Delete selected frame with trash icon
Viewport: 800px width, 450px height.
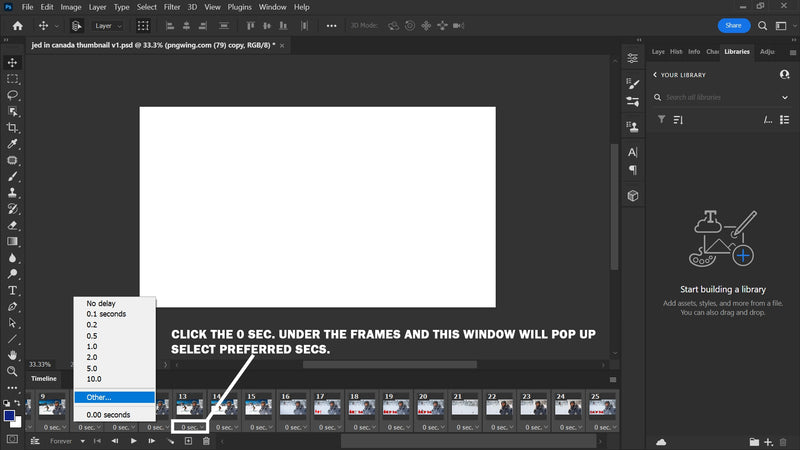tap(206, 441)
